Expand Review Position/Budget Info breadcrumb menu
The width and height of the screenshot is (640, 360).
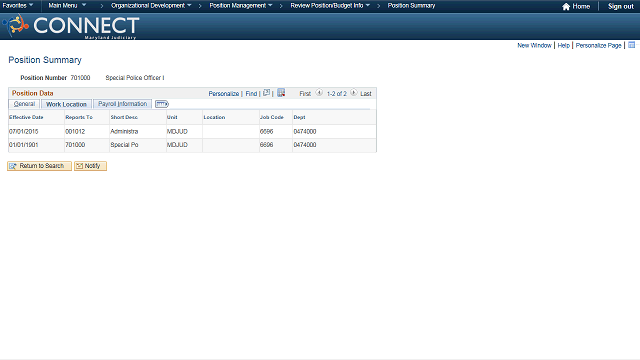pos(330,6)
